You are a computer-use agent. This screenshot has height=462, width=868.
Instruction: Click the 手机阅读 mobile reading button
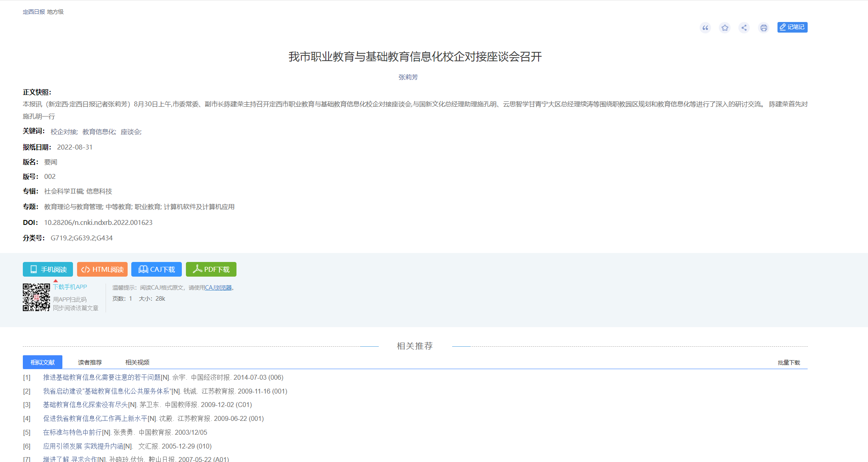point(48,269)
